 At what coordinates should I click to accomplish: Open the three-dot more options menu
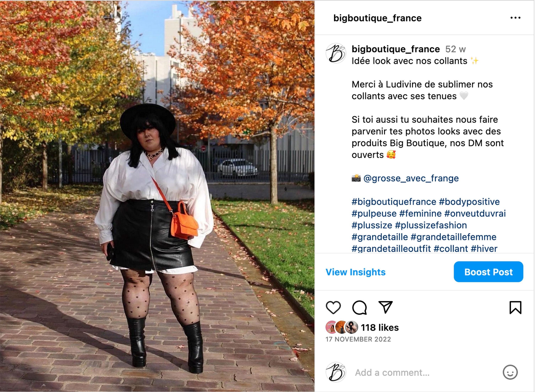coord(515,18)
